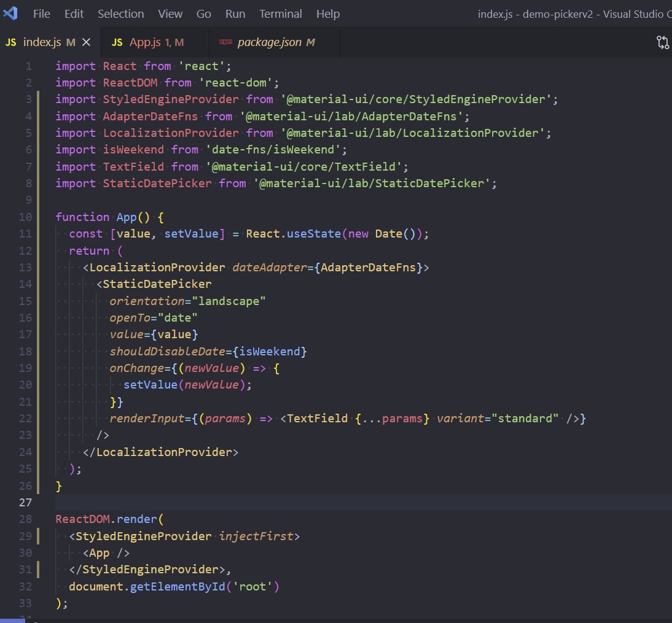Open the Edit menu
This screenshot has width=672, height=623.
74,14
